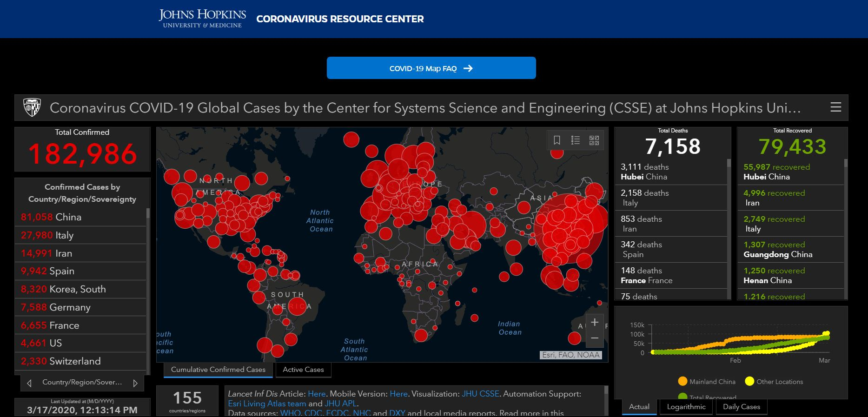Open the COVID-19 Map FAQ button

[x=431, y=68]
